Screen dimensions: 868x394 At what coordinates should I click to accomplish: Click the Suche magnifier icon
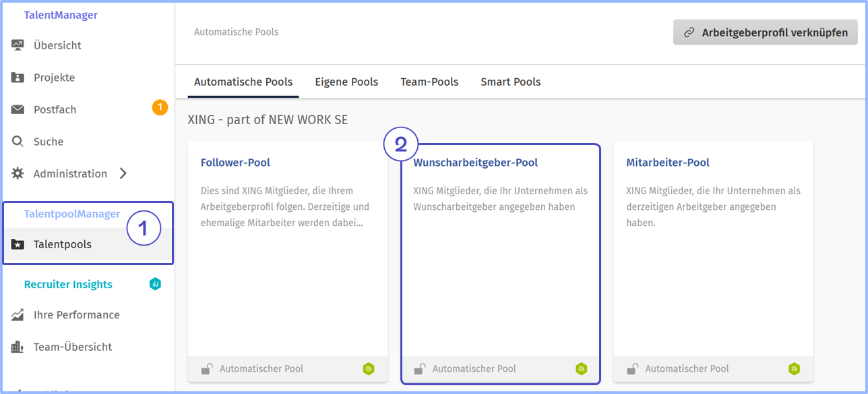coord(18,142)
